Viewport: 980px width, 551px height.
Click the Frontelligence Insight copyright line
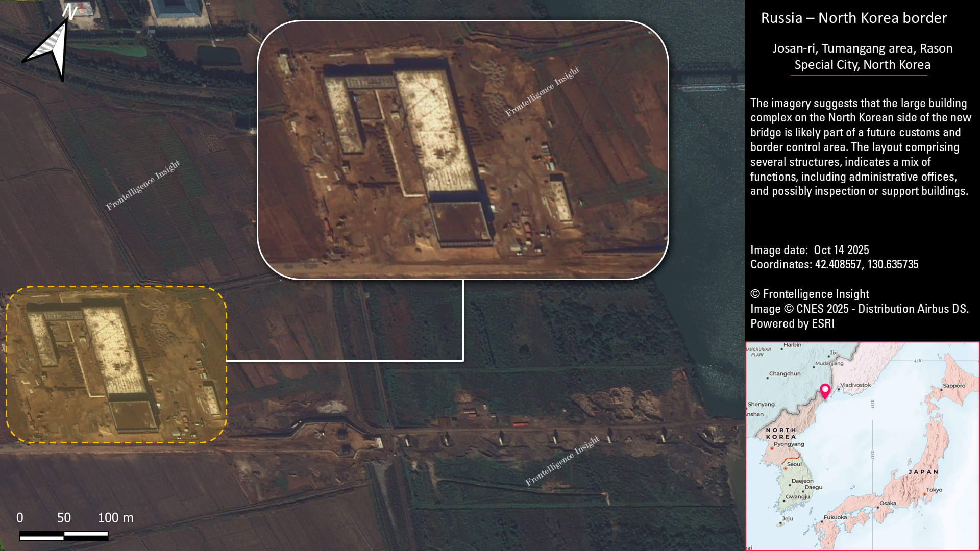[810, 294]
